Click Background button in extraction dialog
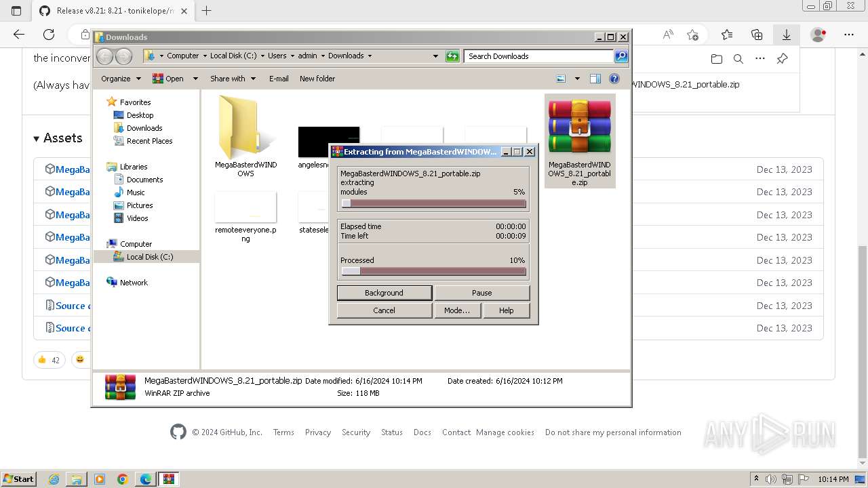 click(x=384, y=293)
